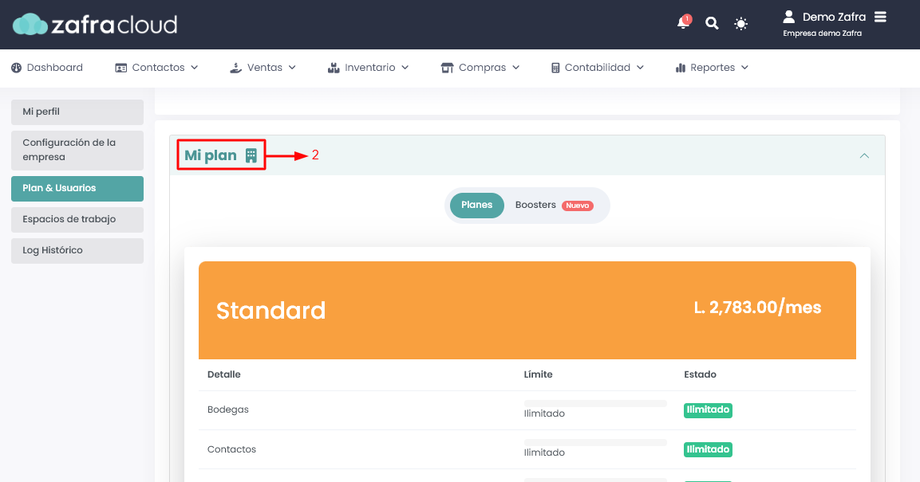This screenshot has height=482, width=920.
Task: Click the building icon beside Mi plan
Action: (x=251, y=155)
